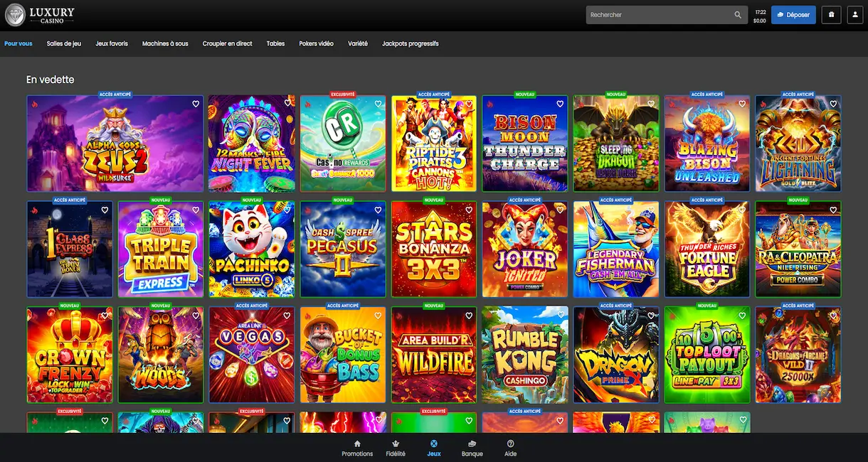Launch Legendary Fisherman game
Viewport: 868px width, 462px height.
point(616,249)
